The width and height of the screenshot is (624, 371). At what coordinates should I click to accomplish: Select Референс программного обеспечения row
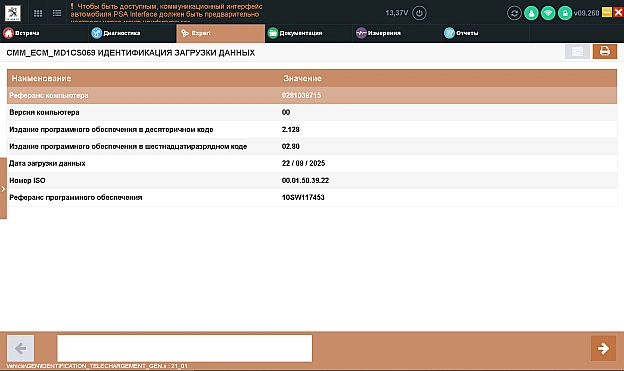tap(312, 197)
